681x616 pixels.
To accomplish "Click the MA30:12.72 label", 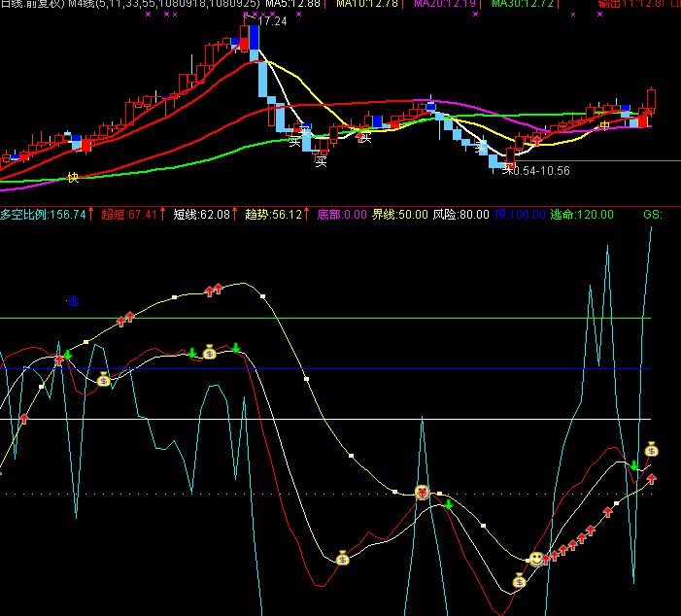I will [524, 5].
